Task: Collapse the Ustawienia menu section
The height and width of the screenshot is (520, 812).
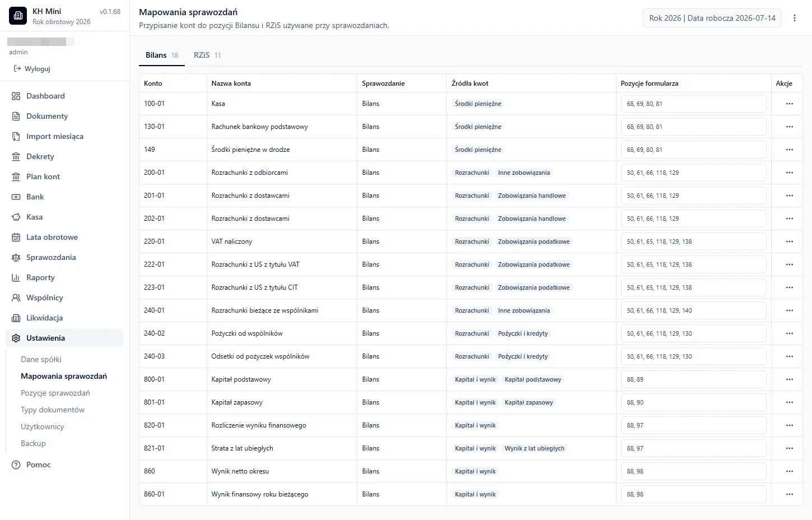Action: click(x=64, y=338)
